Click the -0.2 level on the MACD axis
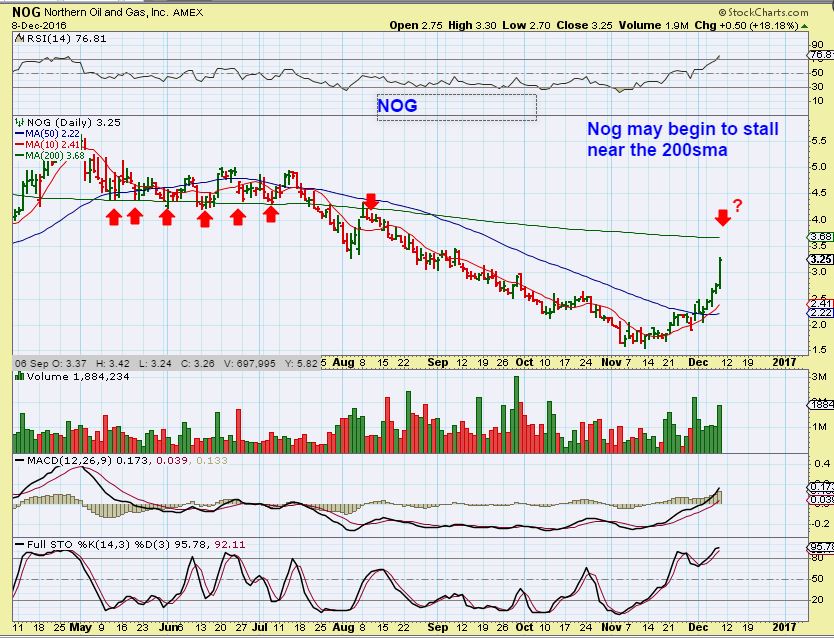This screenshot has width=834, height=638. [820, 524]
